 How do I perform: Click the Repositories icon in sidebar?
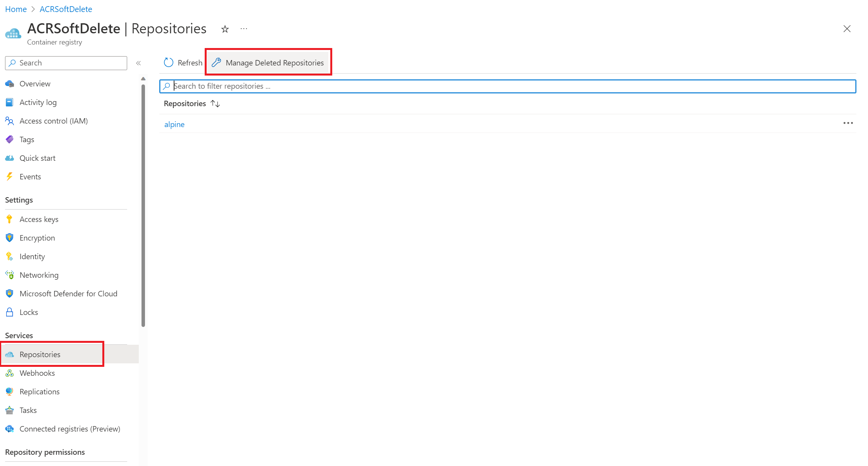[10, 354]
